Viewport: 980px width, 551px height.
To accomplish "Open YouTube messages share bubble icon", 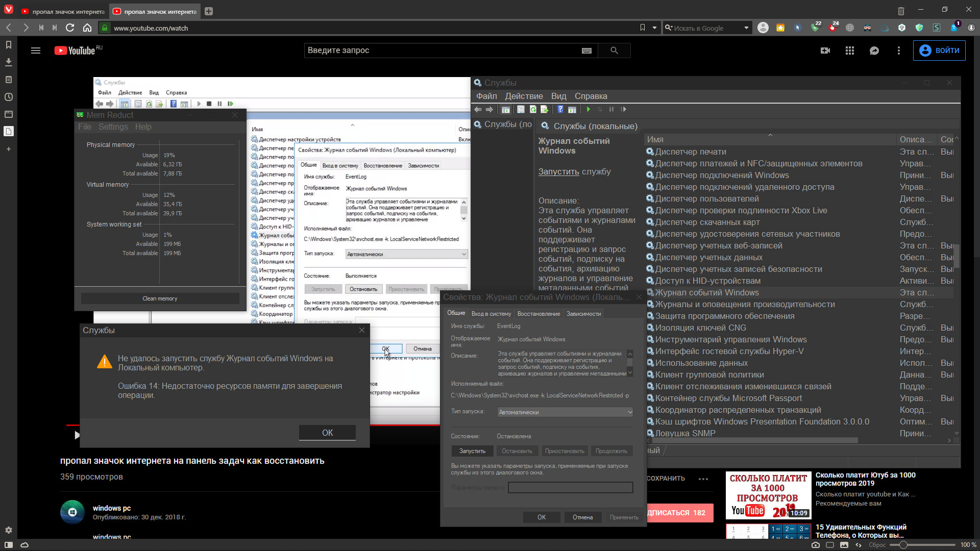I will [x=874, y=51].
